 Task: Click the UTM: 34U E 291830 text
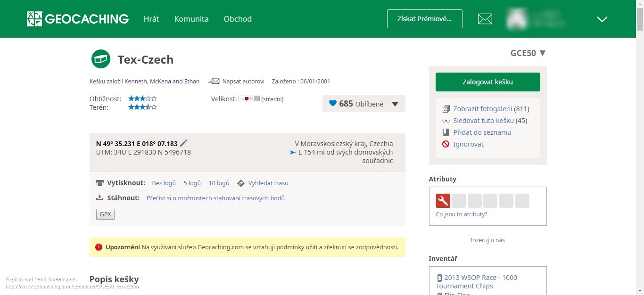click(143, 152)
